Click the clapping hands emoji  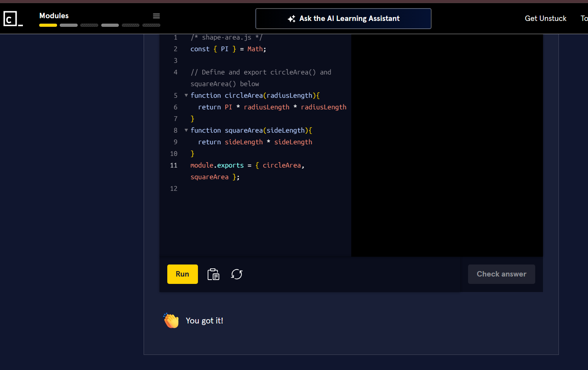point(171,321)
